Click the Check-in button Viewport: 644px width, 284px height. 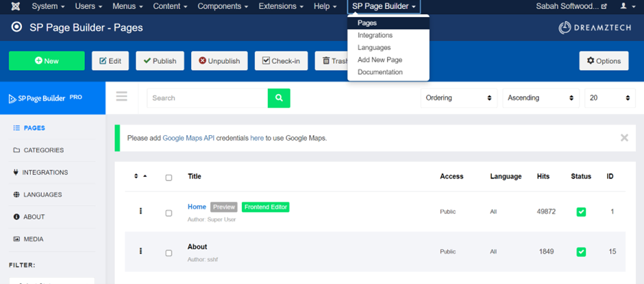(x=281, y=61)
